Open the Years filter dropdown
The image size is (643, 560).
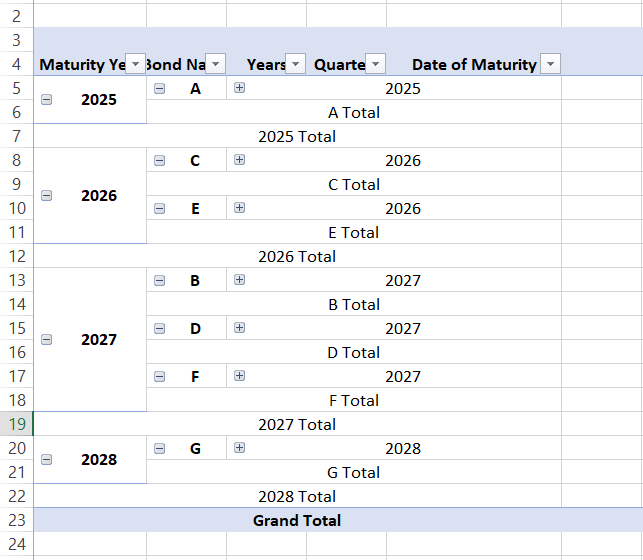coord(296,64)
